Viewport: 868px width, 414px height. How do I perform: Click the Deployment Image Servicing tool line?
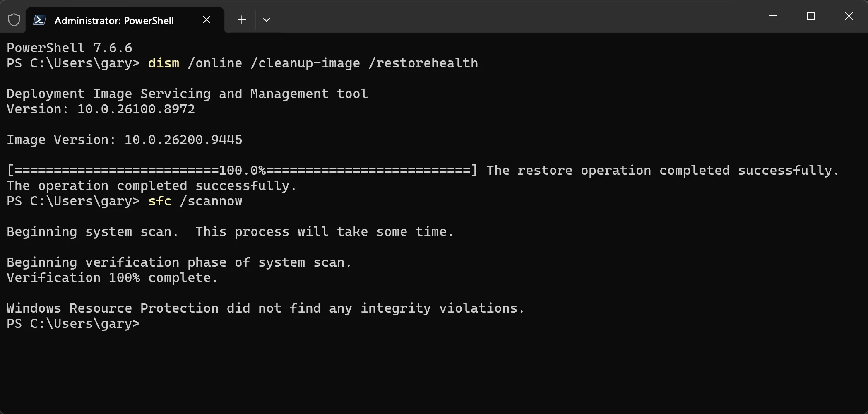(188, 94)
